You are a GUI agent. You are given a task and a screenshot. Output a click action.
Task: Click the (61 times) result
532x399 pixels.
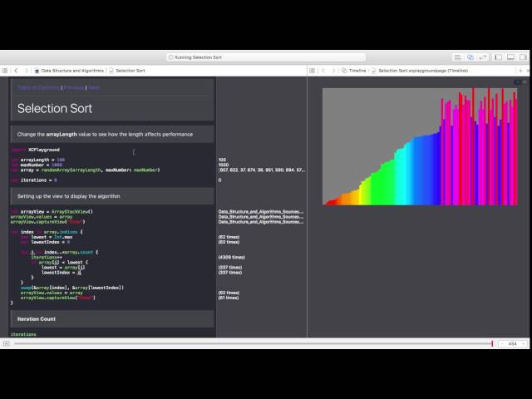point(229,298)
